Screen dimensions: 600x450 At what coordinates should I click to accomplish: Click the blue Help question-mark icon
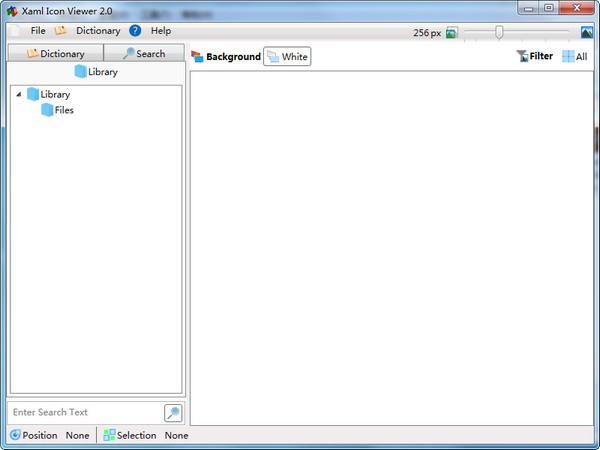click(135, 31)
